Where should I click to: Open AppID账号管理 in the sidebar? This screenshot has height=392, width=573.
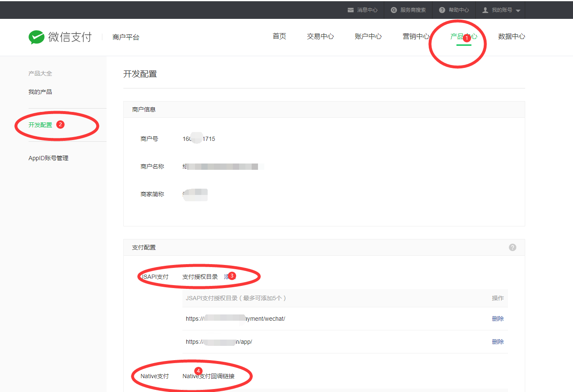pyautogui.click(x=48, y=158)
